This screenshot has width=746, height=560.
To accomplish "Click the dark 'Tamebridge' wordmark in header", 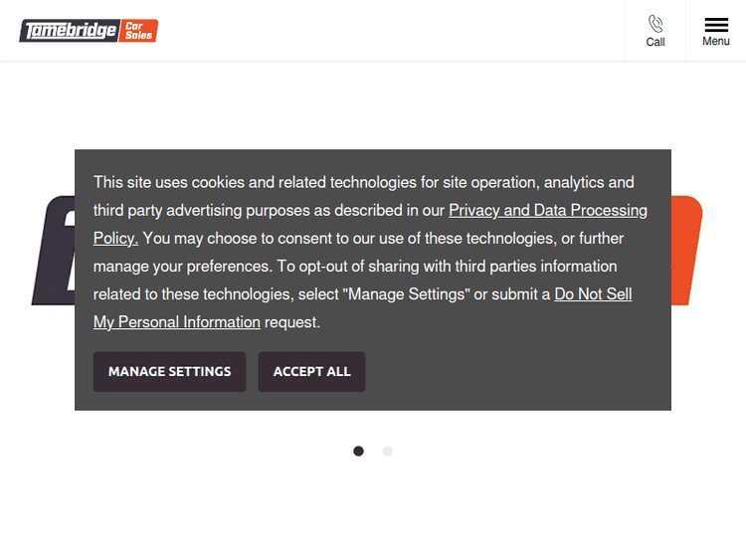I will click(x=70, y=31).
